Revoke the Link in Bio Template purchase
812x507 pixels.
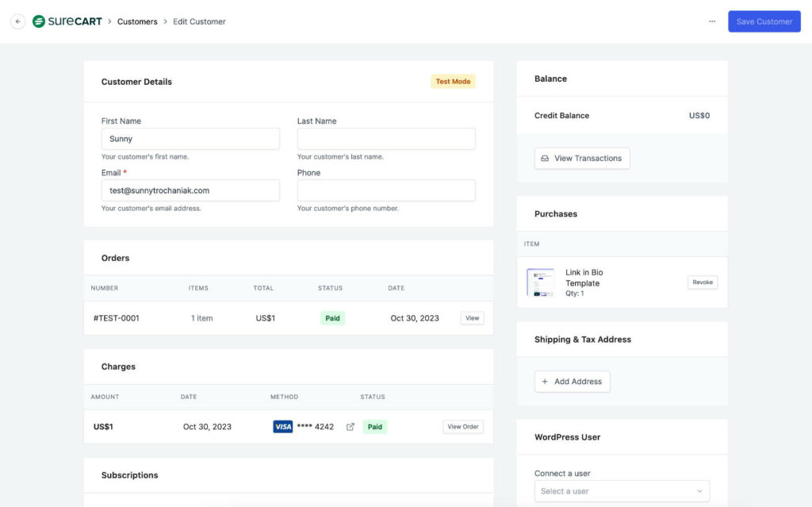[703, 282]
